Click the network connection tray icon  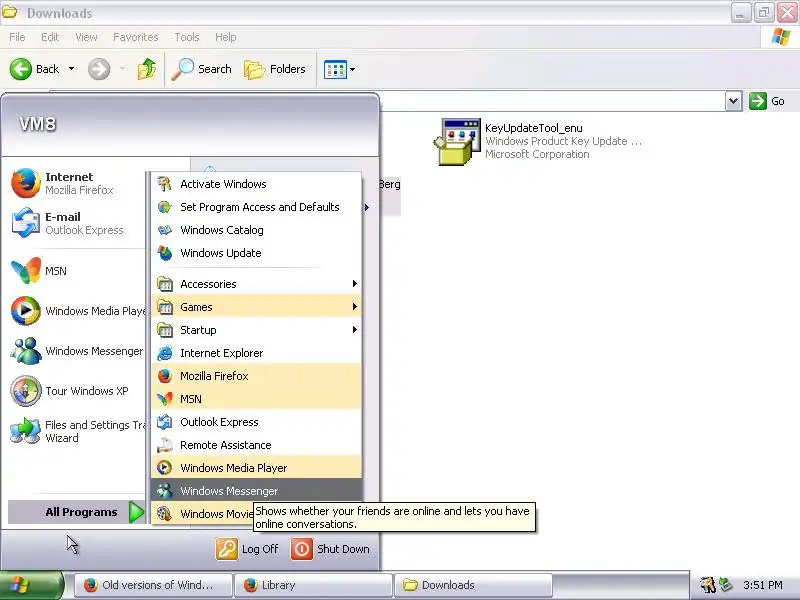[x=726, y=585]
